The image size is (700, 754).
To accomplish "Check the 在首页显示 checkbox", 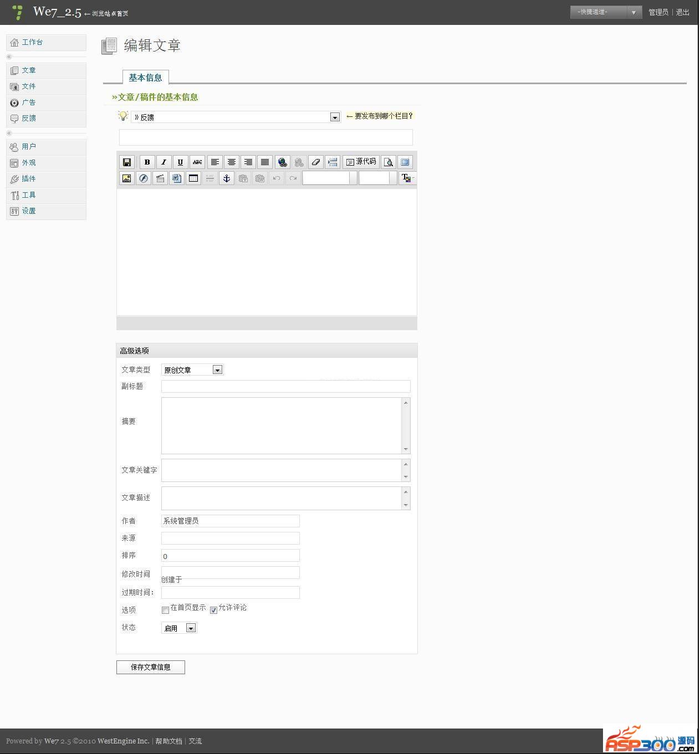I will 165,610.
